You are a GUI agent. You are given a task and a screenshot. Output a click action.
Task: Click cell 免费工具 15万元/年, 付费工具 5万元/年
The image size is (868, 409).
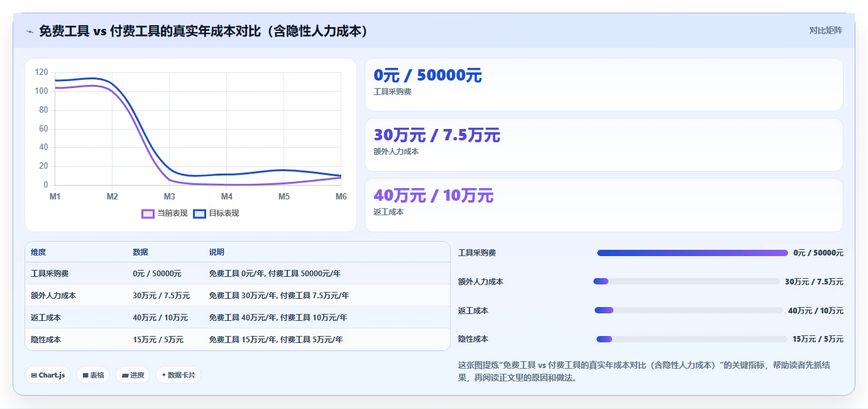point(276,340)
